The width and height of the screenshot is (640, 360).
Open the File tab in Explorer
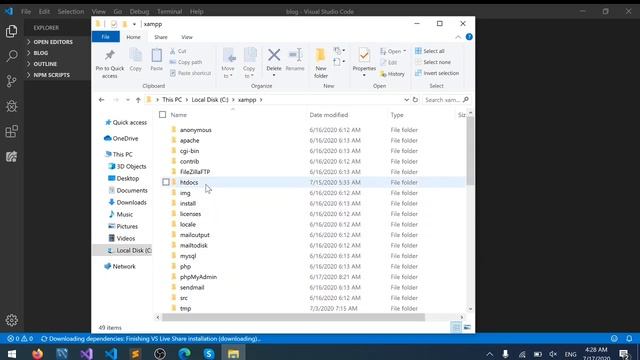(105, 37)
